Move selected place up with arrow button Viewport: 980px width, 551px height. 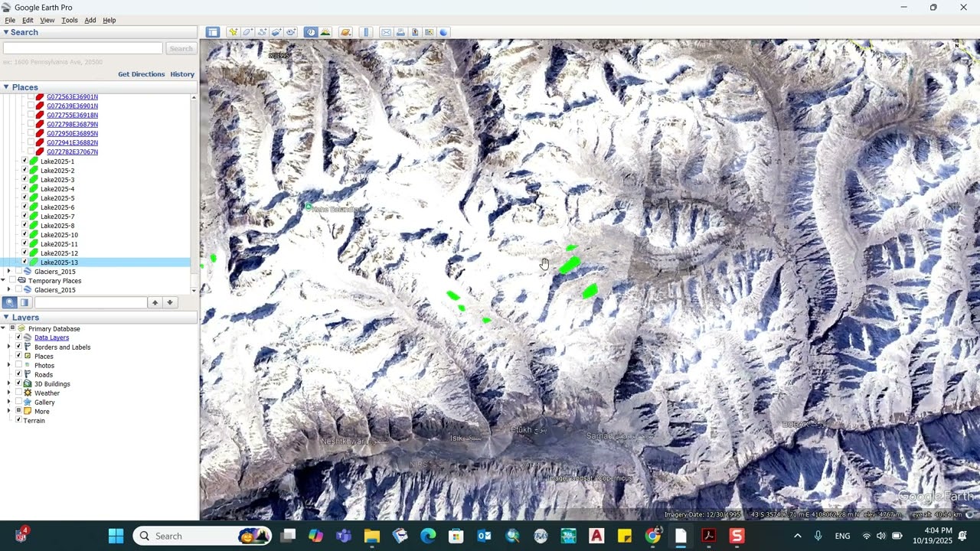(155, 302)
